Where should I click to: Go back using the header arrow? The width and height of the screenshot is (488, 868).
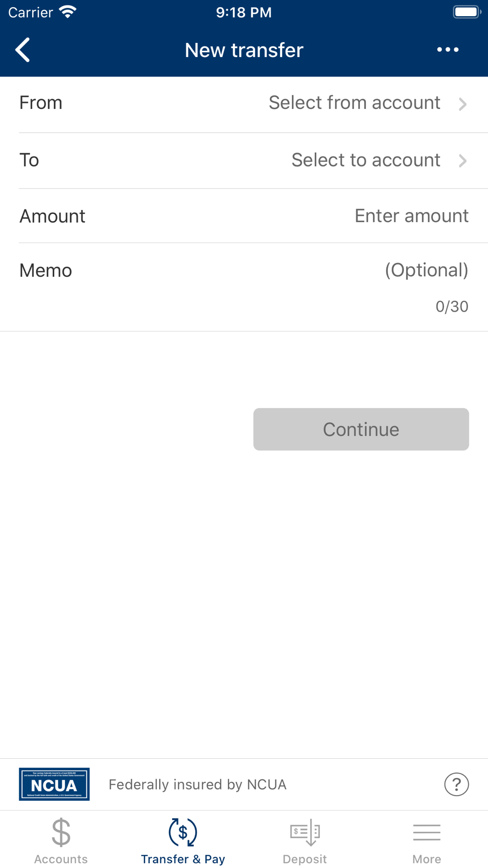22,50
